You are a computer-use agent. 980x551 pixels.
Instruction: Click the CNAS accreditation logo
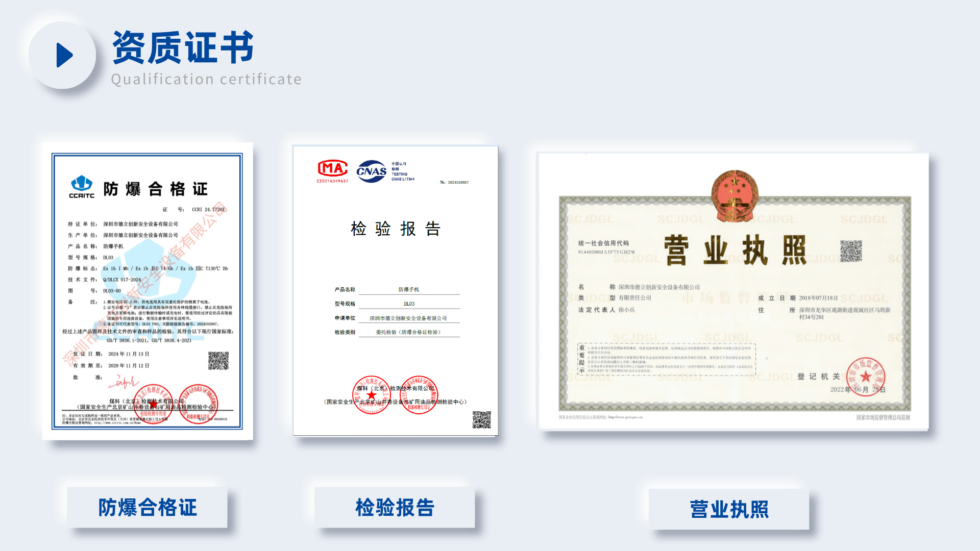click(x=371, y=171)
